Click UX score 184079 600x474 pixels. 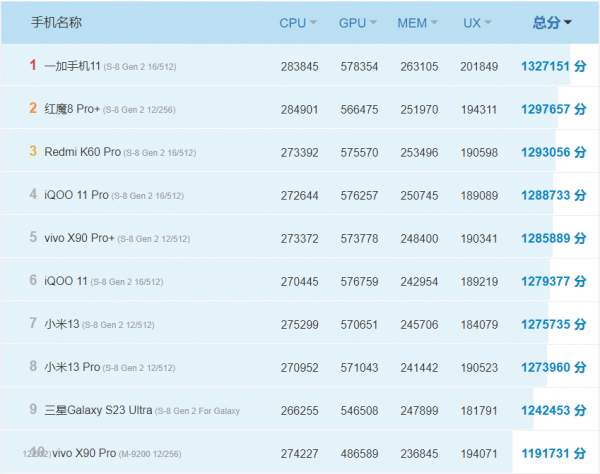pos(479,325)
